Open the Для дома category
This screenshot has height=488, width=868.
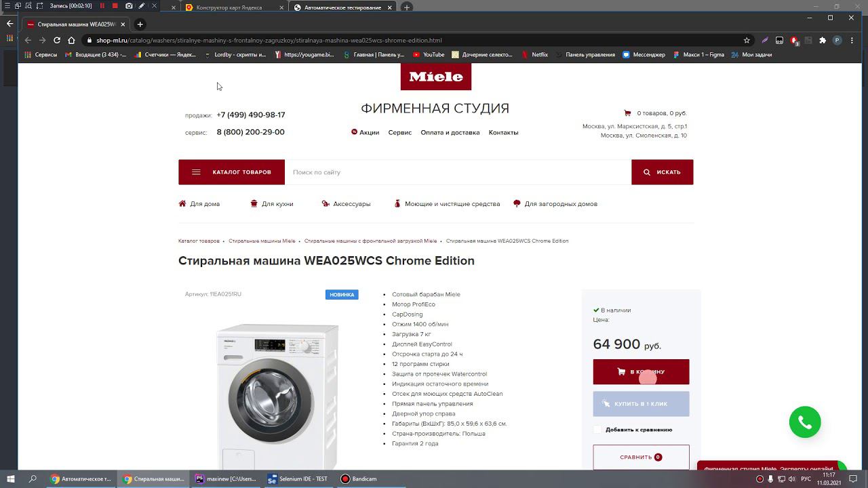pyautogui.click(x=199, y=204)
